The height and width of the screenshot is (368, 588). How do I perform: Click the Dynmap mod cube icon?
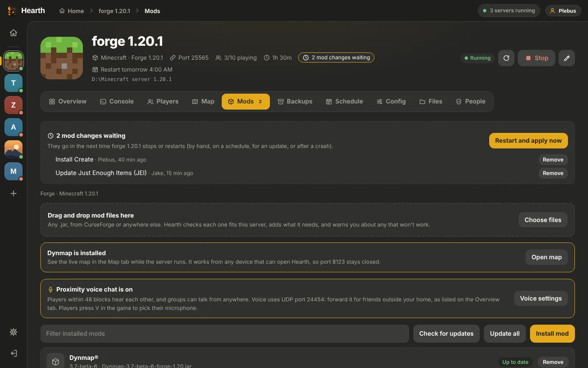pos(56,361)
